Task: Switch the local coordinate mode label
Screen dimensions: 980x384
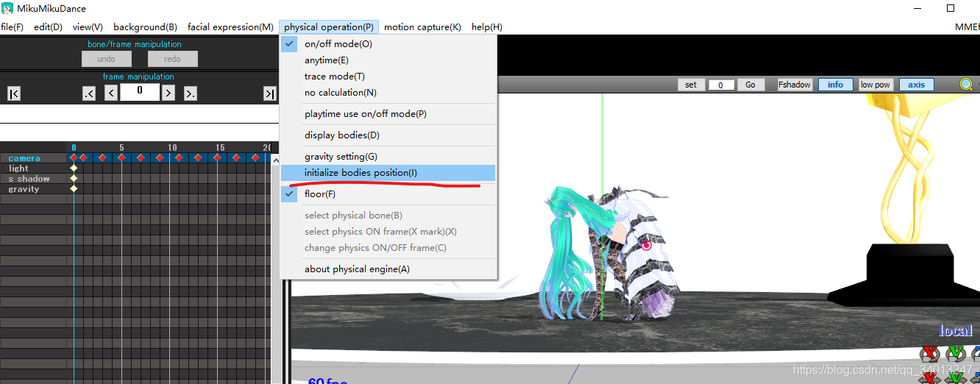Action: coord(956,330)
